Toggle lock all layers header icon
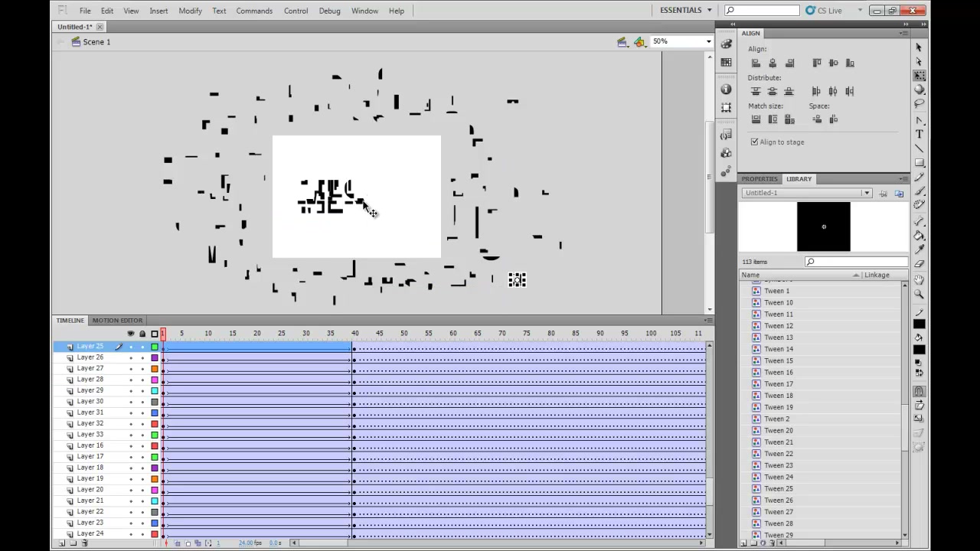Screen dimensions: 980x551 (142, 334)
